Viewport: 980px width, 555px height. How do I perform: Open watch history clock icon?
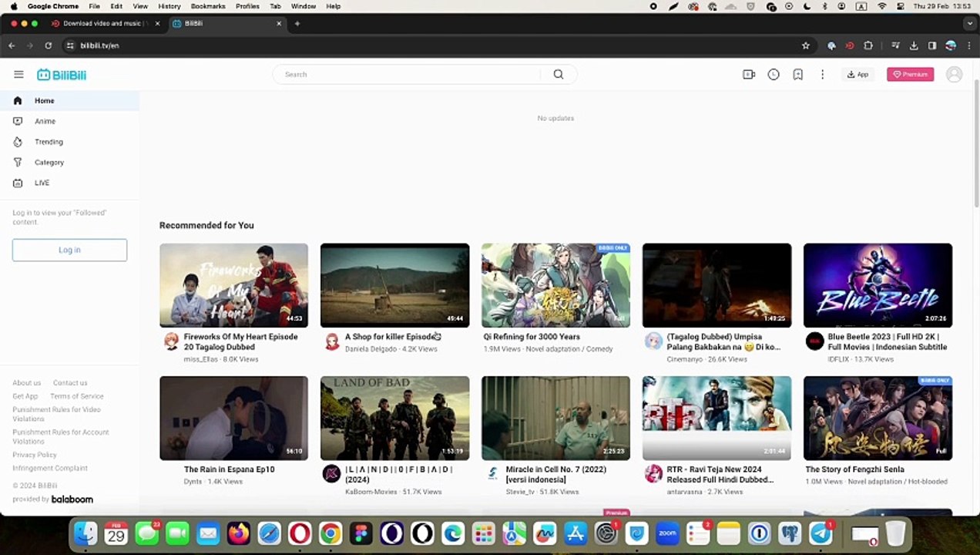[774, 75]
